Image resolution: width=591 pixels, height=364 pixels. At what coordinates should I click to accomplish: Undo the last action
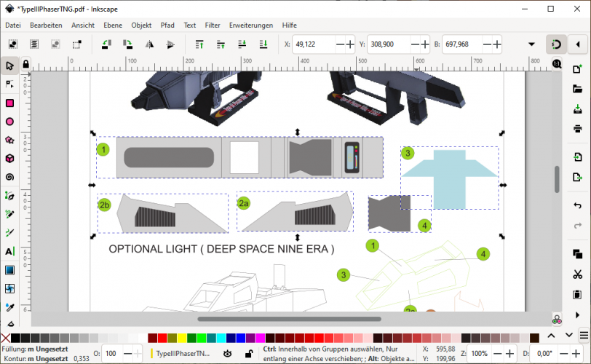577,205
